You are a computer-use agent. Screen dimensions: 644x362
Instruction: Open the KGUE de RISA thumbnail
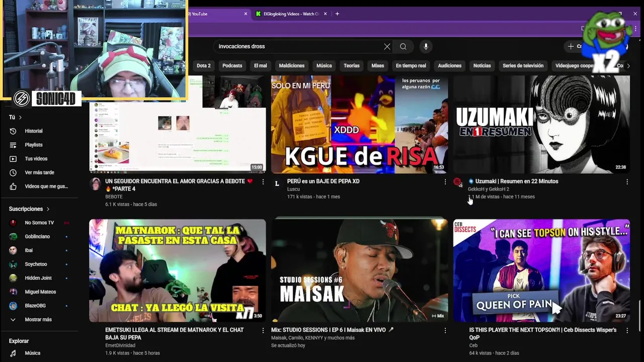(359, 124)
